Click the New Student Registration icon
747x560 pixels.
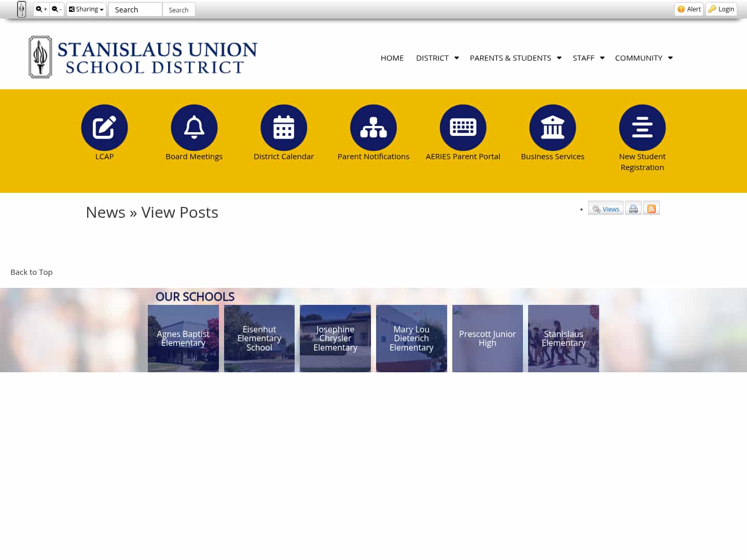[642, 128]
